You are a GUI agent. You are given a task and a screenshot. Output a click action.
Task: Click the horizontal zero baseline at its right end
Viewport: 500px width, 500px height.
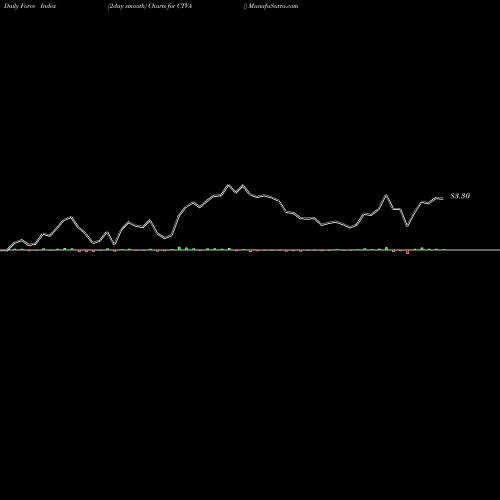click(x=497, y=250)
